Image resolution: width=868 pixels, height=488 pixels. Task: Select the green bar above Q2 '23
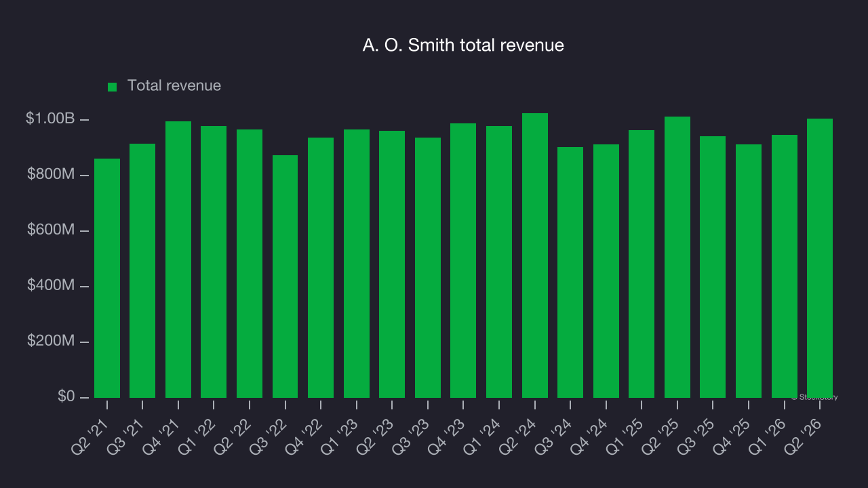click(392, 264)
